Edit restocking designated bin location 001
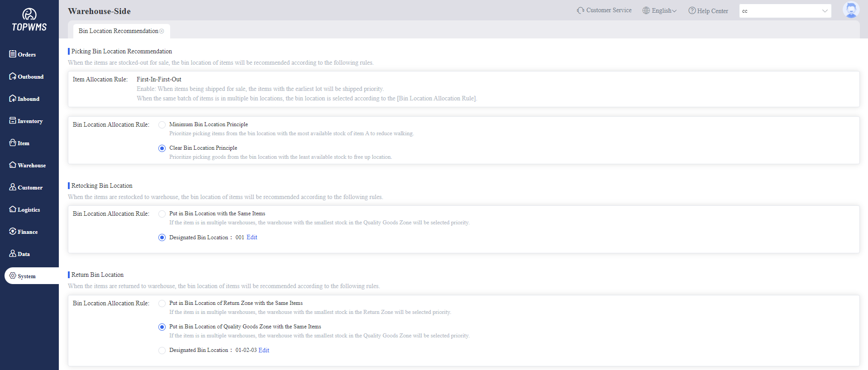 point(252,237)
